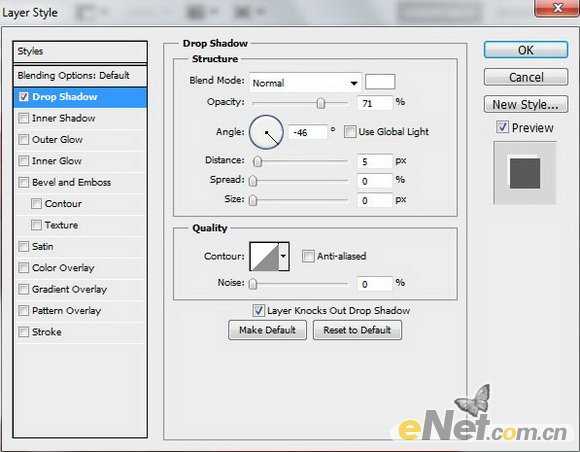Viewport: 580px width, 452px height.
Task: Click the Distance value input field
Action: coord(374,162)
